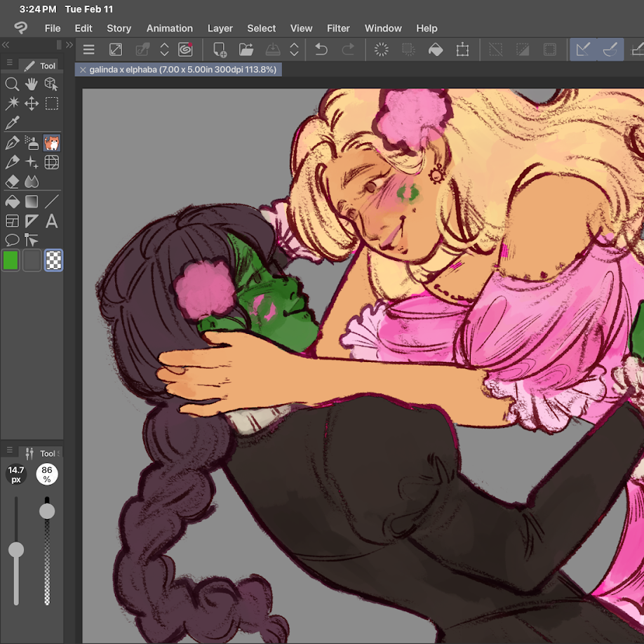
Task: Select the Liquify mesh tool
Action: click(51, 162)
